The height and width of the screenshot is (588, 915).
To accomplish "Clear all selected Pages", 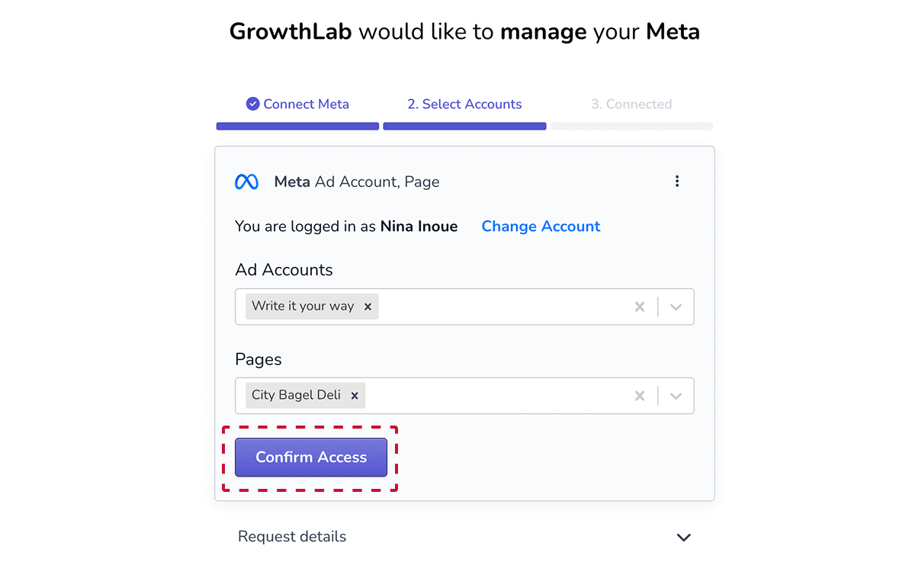I will [640, 396].
